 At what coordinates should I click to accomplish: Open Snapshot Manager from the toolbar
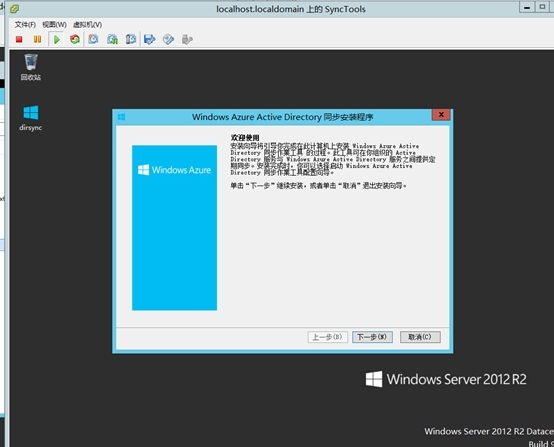click(x=131, y=39)
